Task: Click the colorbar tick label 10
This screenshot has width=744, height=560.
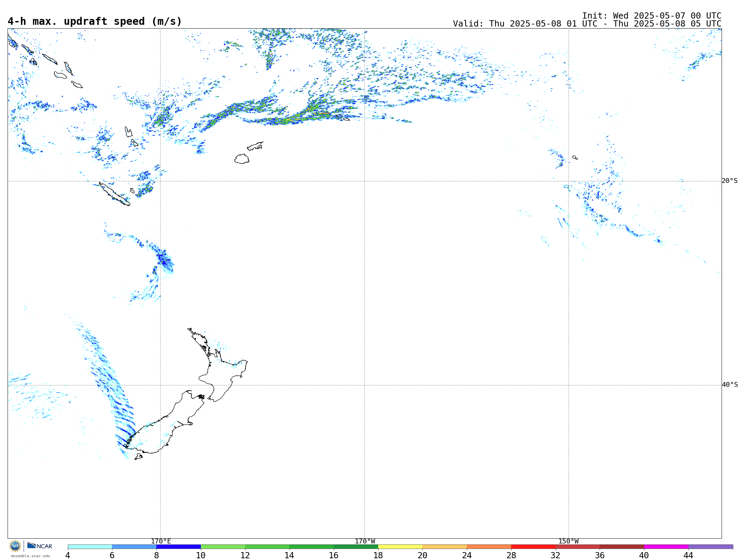Action: point(201,555)
